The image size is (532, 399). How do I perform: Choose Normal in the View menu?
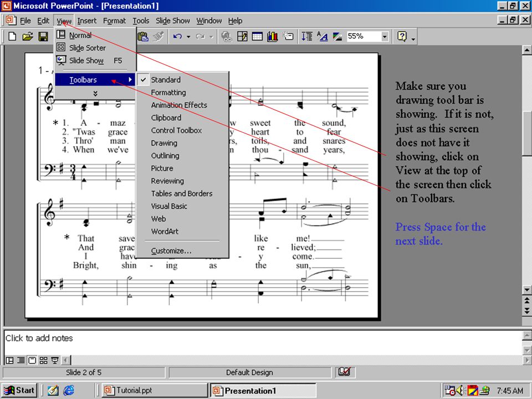pyautogui.click(x=95, y=35)
